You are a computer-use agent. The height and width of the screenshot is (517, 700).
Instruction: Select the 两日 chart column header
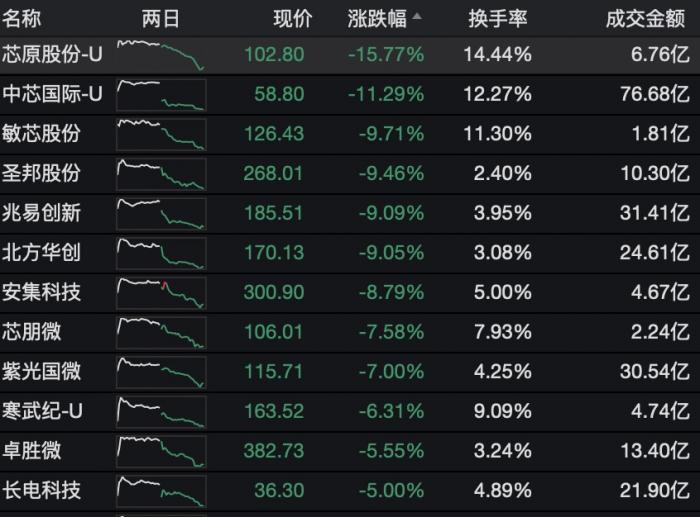coord(161,19)
